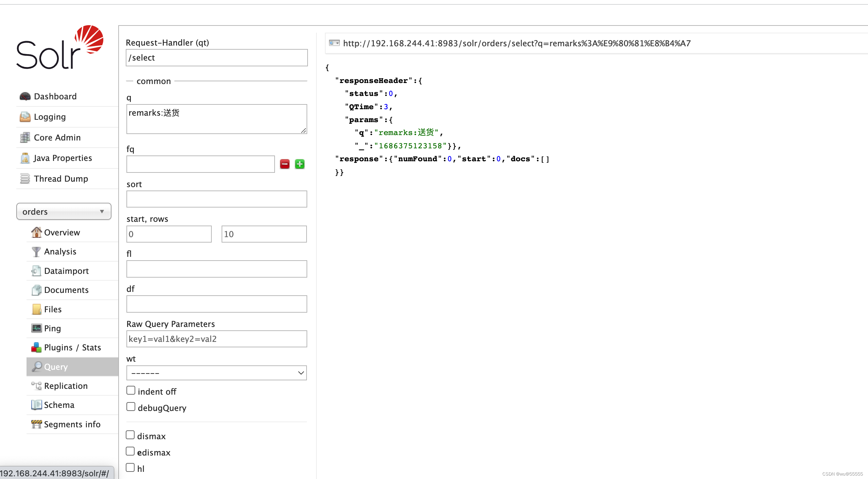The height and width of the screenshot is (479, 868).
Task: Enable the debugQuery checkbox
Action: coord(131,407)
